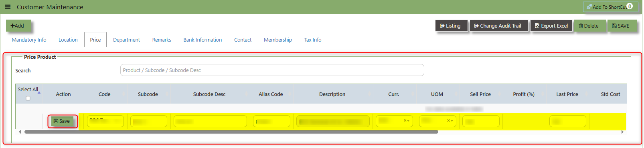Screen dimensions: 644x148
Task: Click the Delete trash button
Action: [x=589, y=26]
